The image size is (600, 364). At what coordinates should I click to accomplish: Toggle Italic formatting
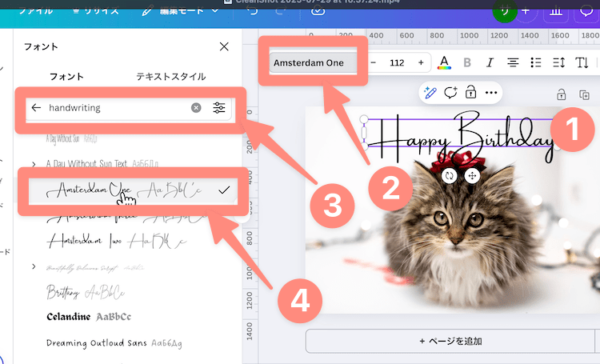[490, 63]
